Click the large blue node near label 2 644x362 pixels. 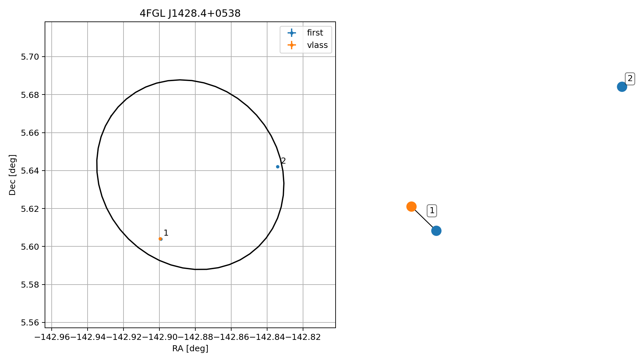622,87
